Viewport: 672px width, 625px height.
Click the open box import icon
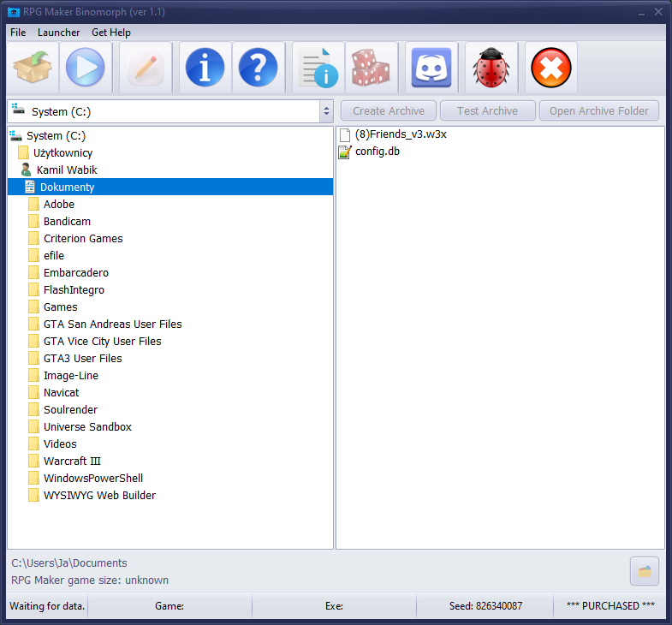(x=33, y=68)
